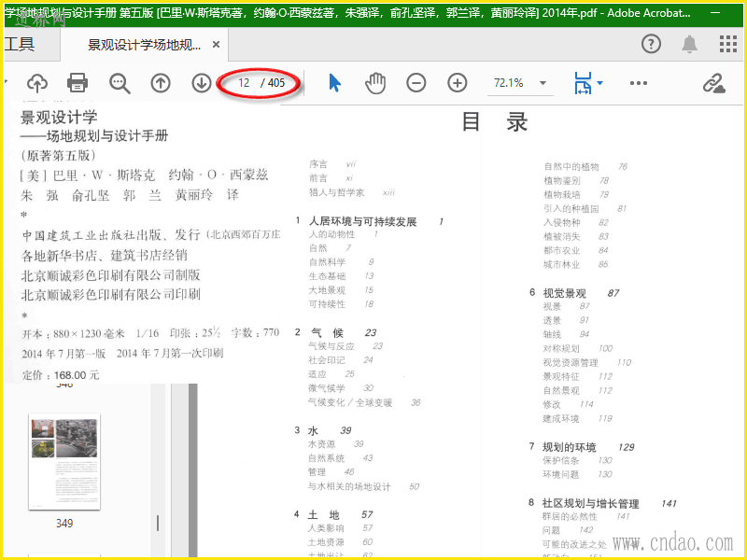Click the 规划的环境 chapter heading

point(569,447)
